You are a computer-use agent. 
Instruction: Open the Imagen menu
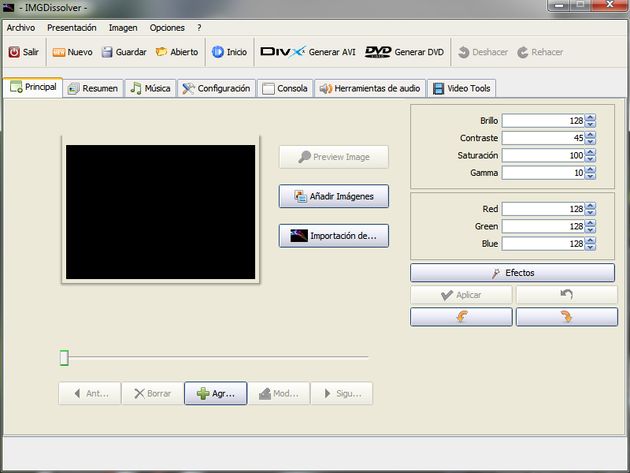(123, 28)
